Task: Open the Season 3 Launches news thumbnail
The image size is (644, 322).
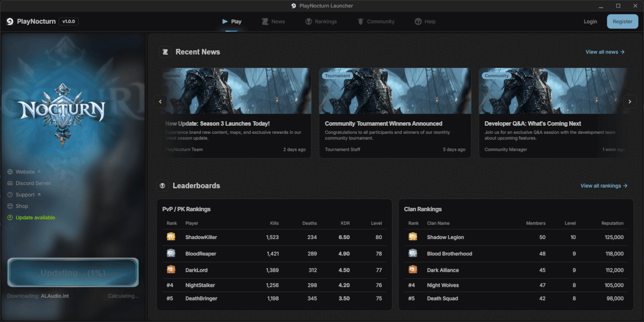Action: (x=235, y=91)
